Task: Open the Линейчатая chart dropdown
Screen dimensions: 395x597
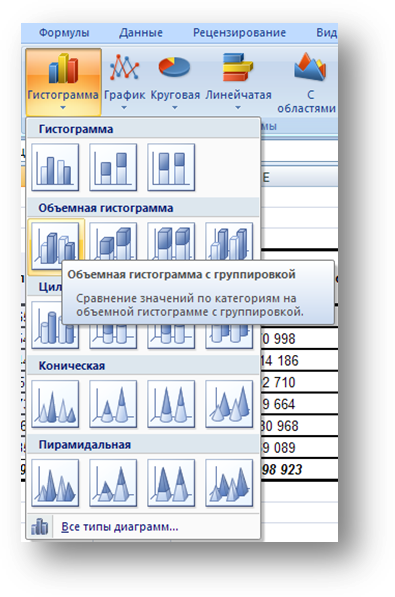Action: pos(238,82)
